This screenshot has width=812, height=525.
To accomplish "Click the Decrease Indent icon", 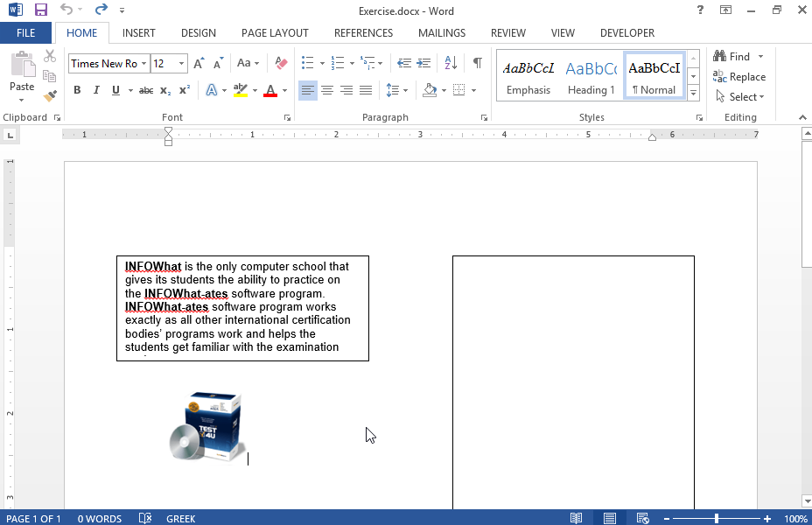I will tap(404, 63).
